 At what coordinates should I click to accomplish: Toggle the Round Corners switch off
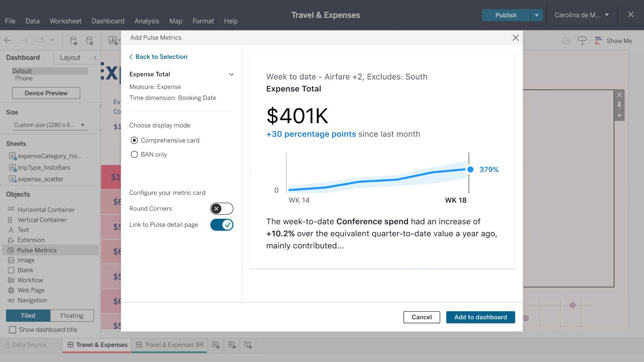(x=221, y=209)
